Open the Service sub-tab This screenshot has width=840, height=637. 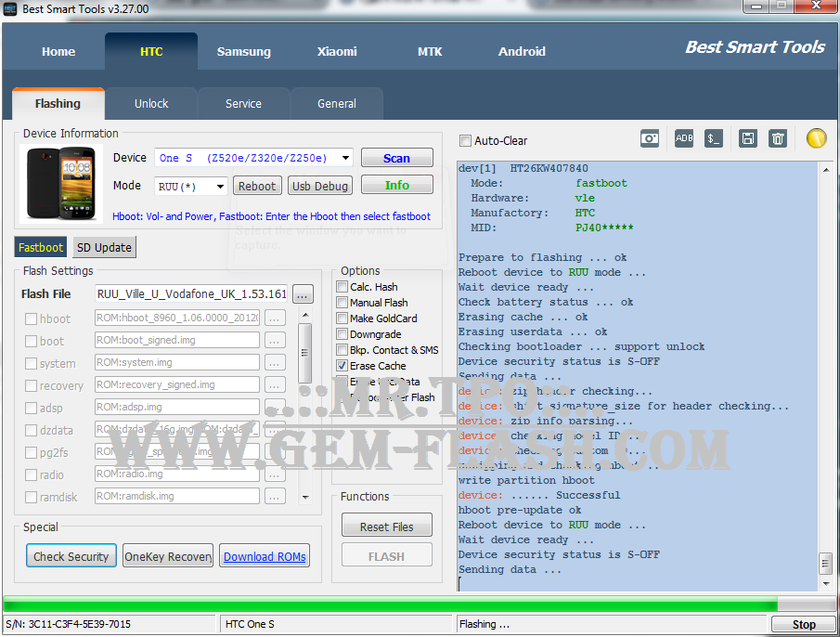[x=243, y=103]
